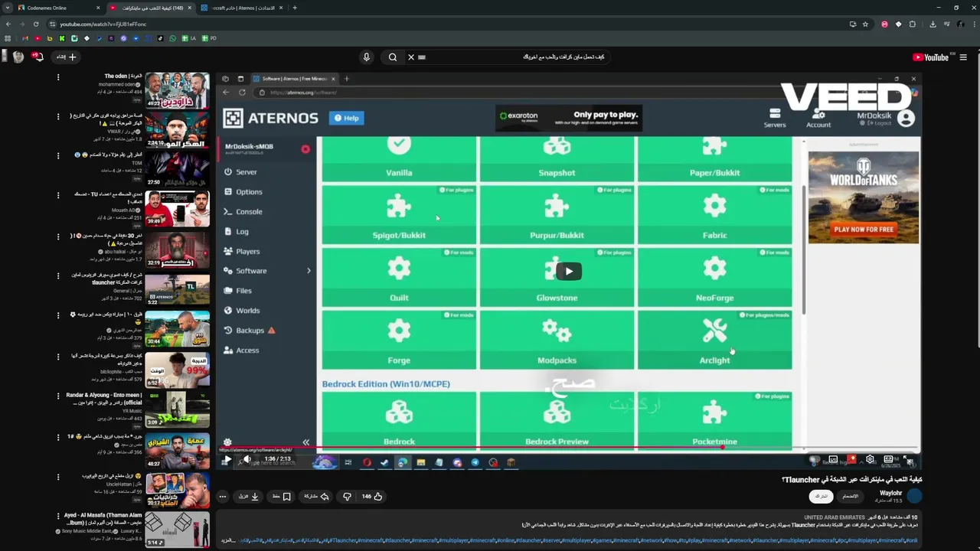Screen dimensions: 980x551
Task: Open the Gmail bookmark icon
Action: pyautogui.click(x=25, y=38)
